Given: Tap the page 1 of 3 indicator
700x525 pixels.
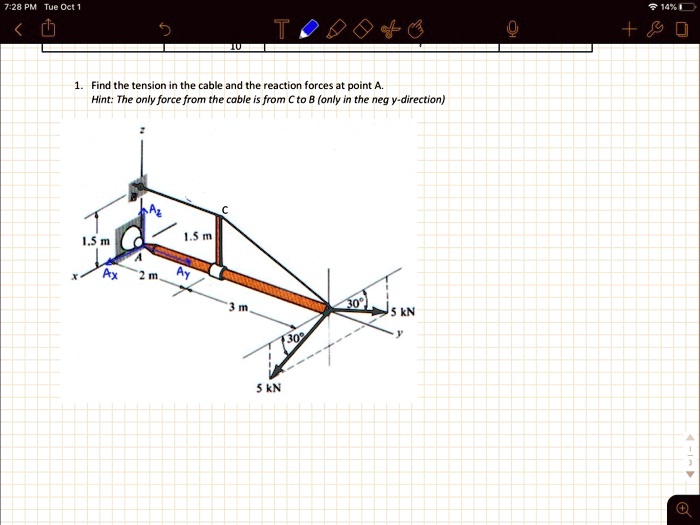Looking at the screenshot, I should pos(690,456).
